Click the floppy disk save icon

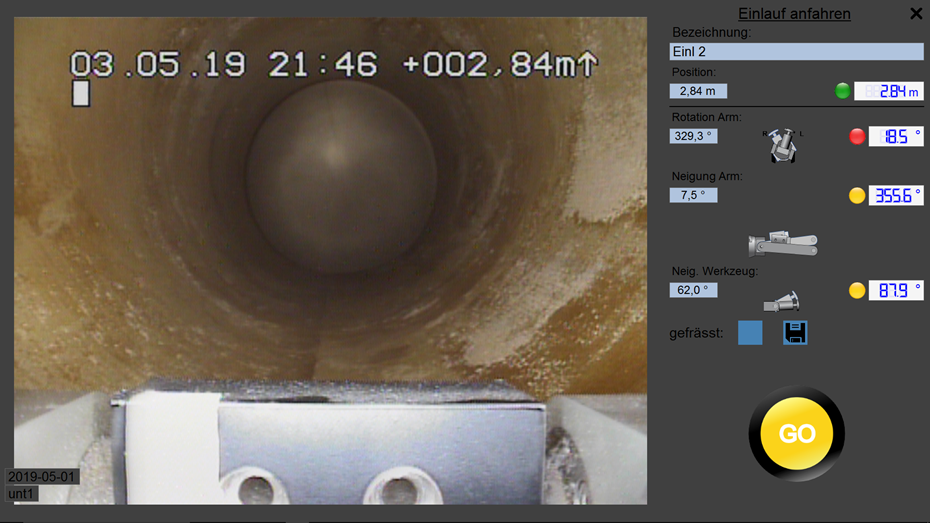click(x=795, y=333)
